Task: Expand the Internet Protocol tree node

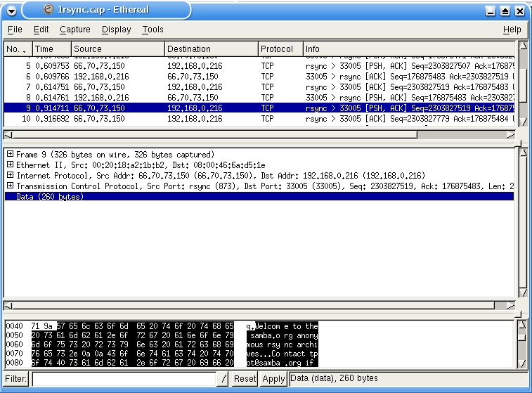Action: 10,176
